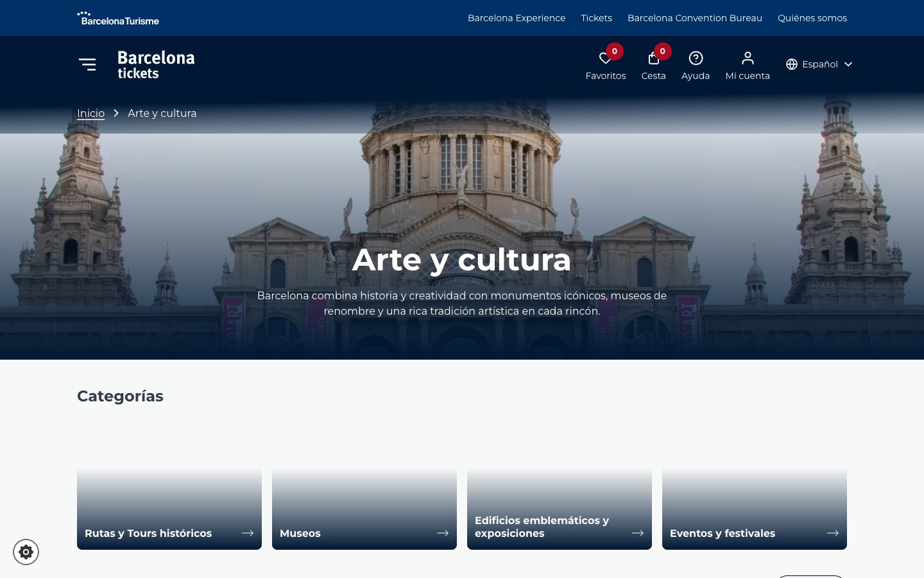The width and height of the screenshot is (924, 578).
Task: Click the arrow on Museos card
Action: 443,533
